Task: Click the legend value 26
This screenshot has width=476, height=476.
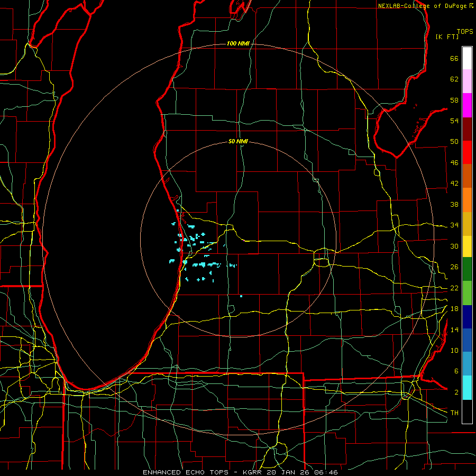Action: coord(454,267)
